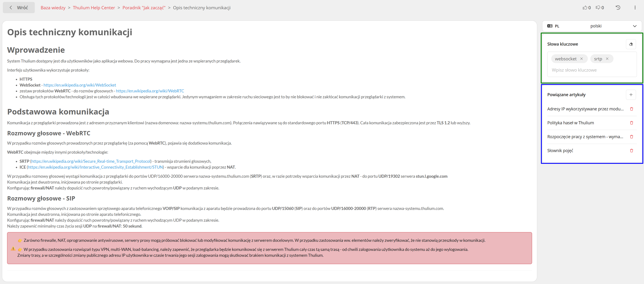Open Baza wiedzy breadcrumb
Image resolution: width=644 pixels, height=284 pixels.
(53, 8)
